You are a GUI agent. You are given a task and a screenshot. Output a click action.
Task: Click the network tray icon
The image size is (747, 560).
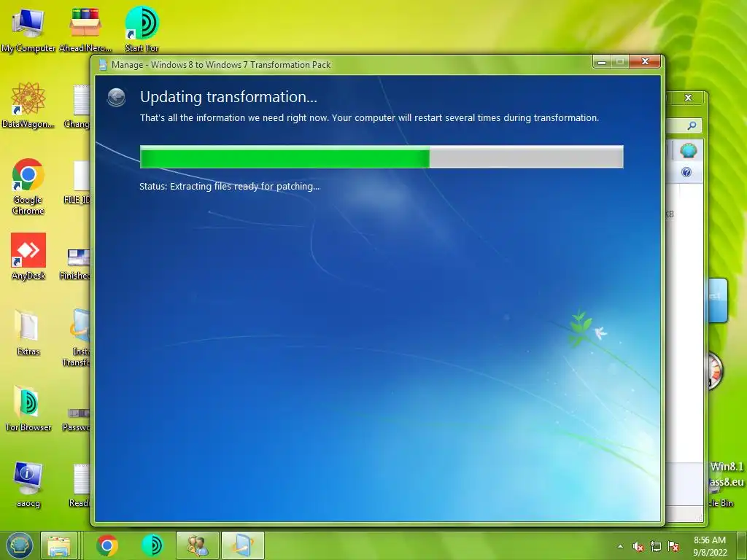click(x=656, y=547)
